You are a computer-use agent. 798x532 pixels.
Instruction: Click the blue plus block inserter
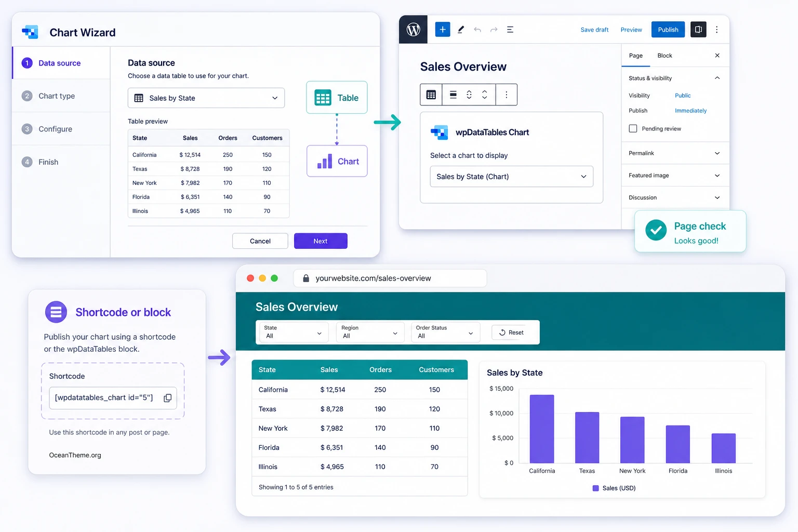coord(442,30)
